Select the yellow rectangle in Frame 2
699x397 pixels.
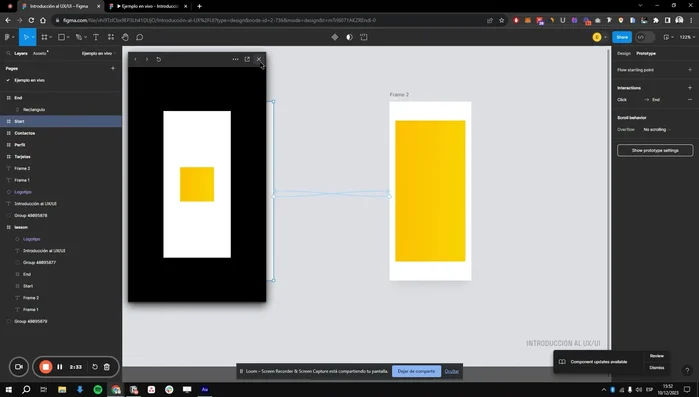430,191
